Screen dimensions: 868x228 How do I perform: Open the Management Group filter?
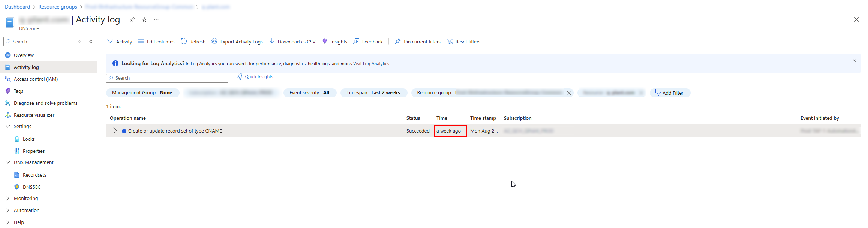pos(142,93)
